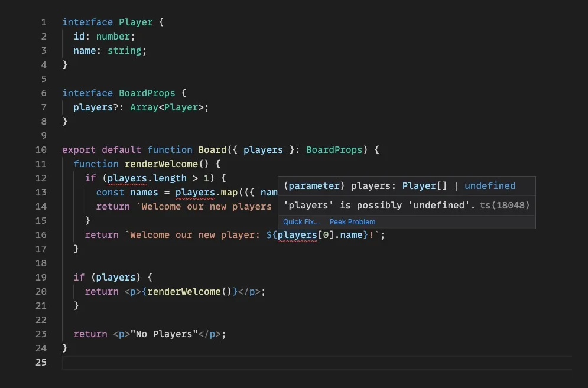The width and height of the screenshot is (588, 388).
Task: Click 'undefined' type in the hover tooltip
Action: pyautogui.click(x=490, y=185)
